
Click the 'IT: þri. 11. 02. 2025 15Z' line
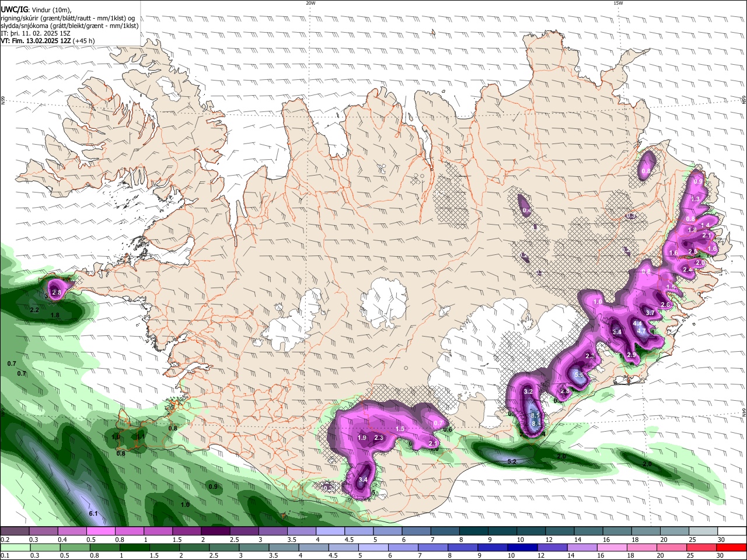click(35, 34)
